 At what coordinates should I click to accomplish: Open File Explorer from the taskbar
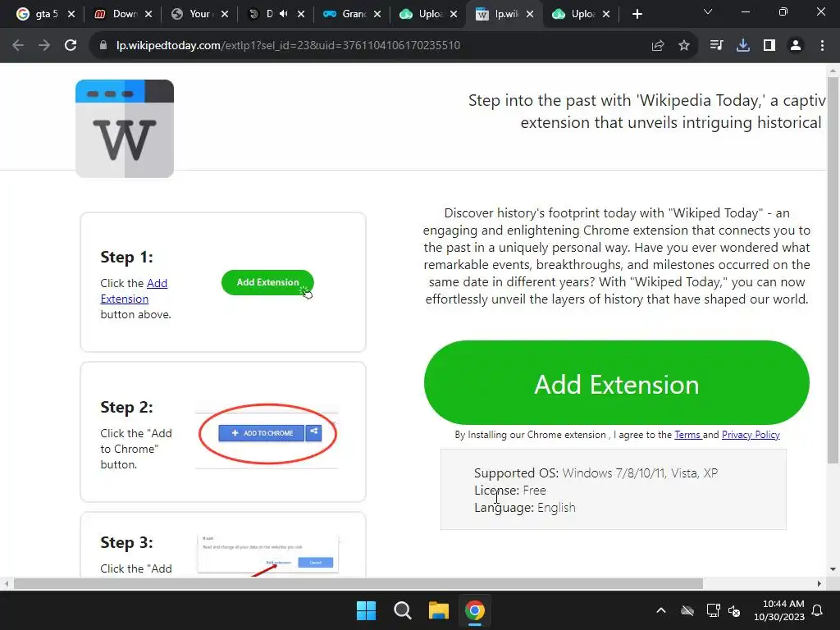(439, 610)
